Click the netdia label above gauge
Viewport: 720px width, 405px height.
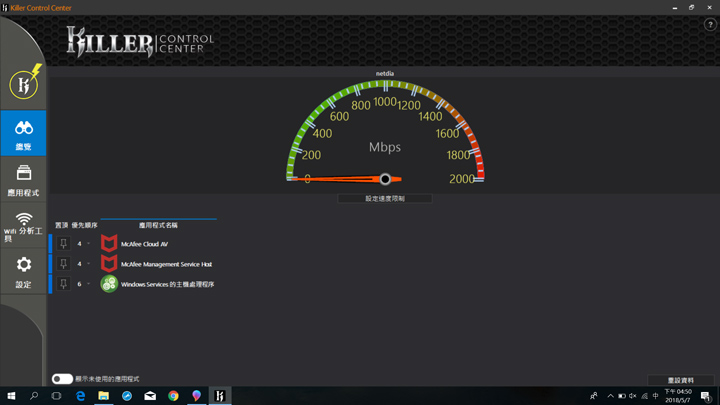point(385,73)
